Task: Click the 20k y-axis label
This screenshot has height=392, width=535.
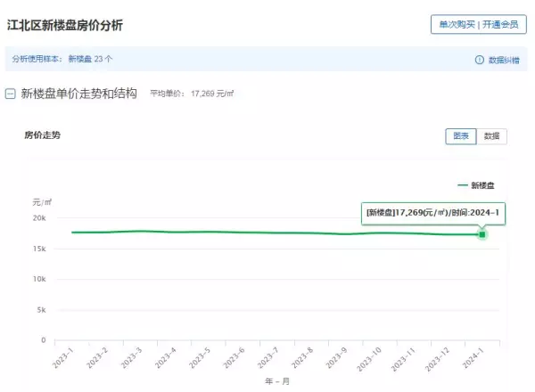Action: coord(39,218)
